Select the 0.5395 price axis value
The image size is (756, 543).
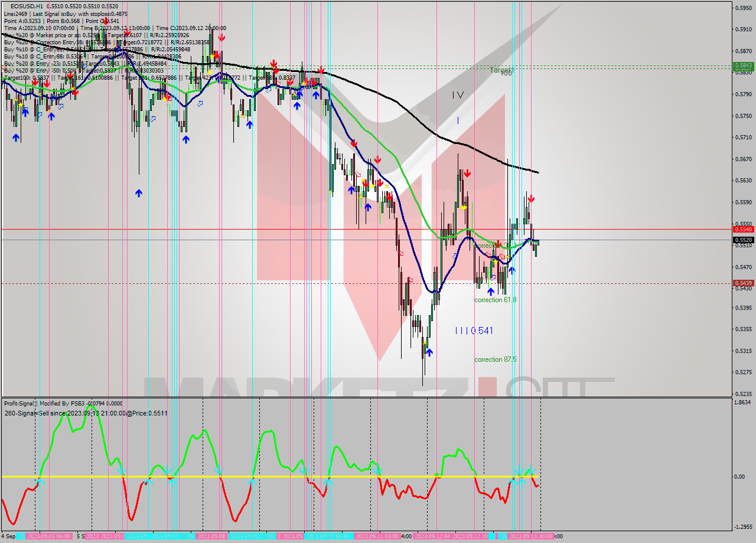click(743, 308)
